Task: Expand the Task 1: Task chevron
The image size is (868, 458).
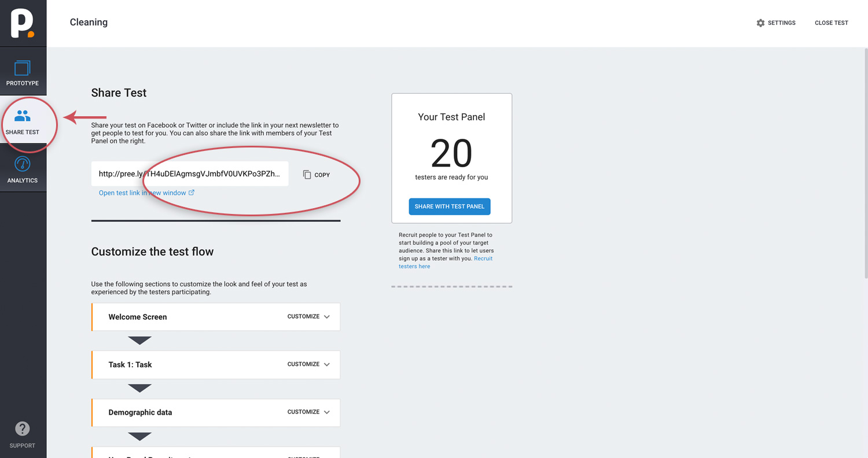Action: pyautogui.click(x=327, y=364)
